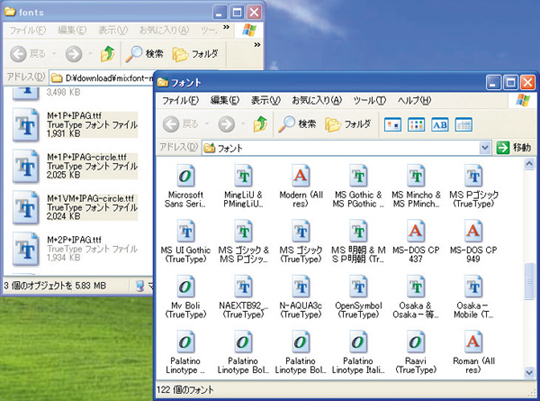The image size is (540, 401).
Task: Click 検索 search button in fonts window
Action: point(144,54)
